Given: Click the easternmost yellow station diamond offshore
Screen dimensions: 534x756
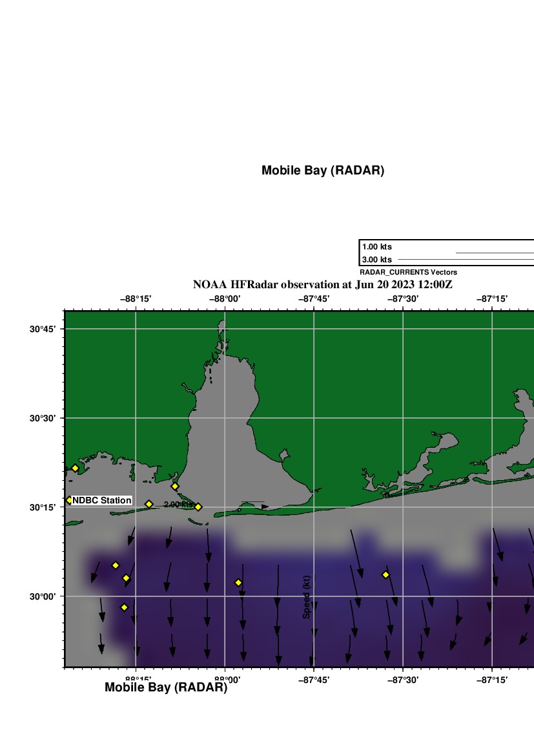Looking at the screenshot, I should click(x=385, y=574).
